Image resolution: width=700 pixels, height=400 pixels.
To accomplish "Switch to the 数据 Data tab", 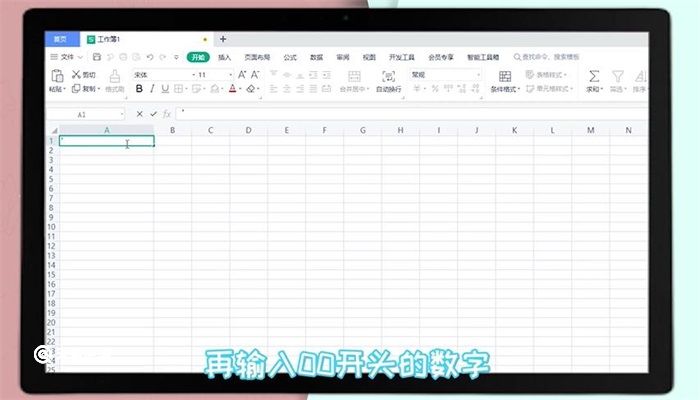I will point(317,57).
